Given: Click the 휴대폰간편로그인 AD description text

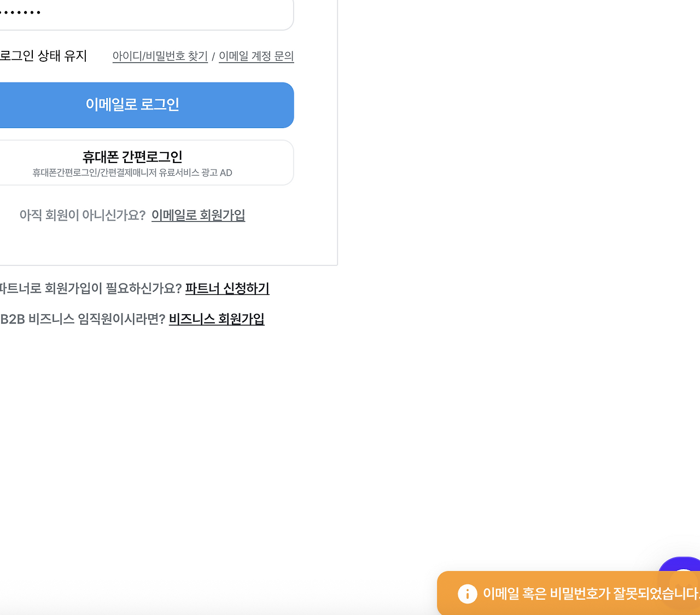Looking at the screenshot, I should (132, 172).
